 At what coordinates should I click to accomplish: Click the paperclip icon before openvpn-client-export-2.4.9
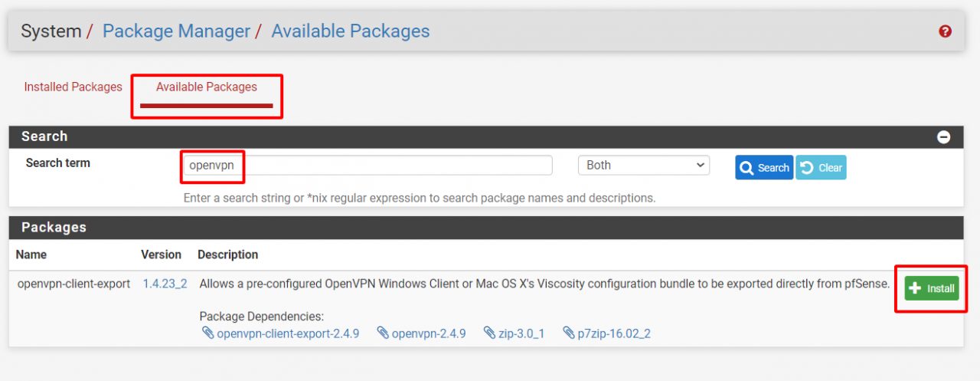coord(207,333)
